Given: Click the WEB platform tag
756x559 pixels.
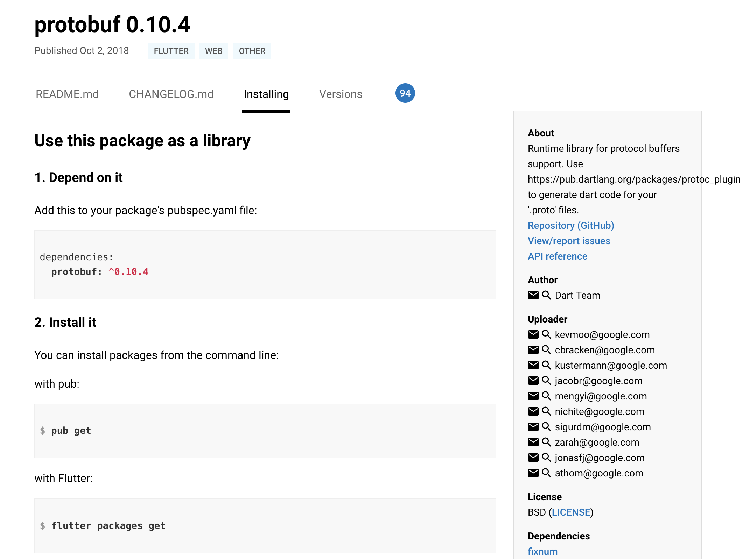Looking at the screenshot, I should [x=214, y=51].
